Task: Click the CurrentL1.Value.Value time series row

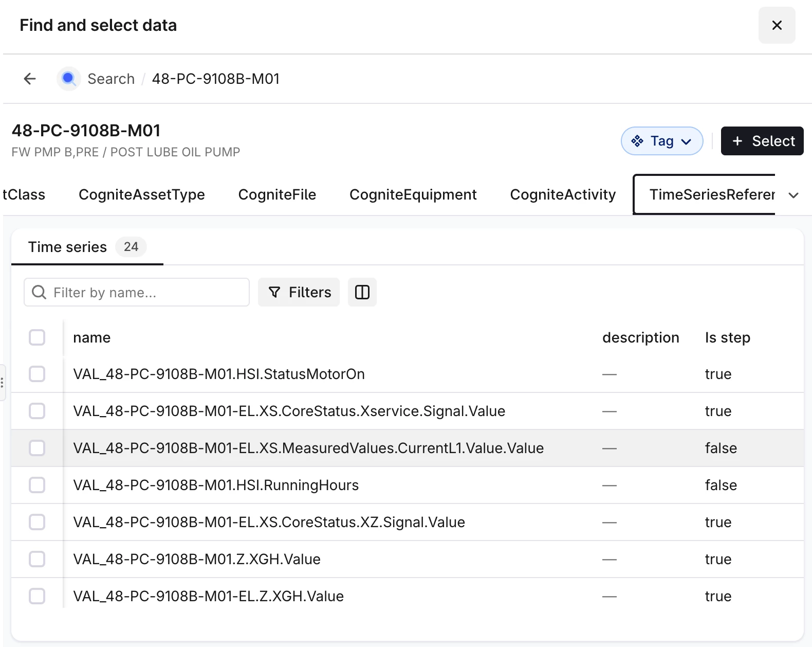Action: pos(308,448)
